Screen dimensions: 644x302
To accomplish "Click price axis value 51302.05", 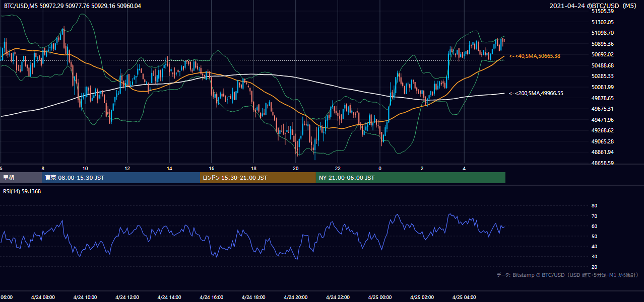I will point(602,22).
